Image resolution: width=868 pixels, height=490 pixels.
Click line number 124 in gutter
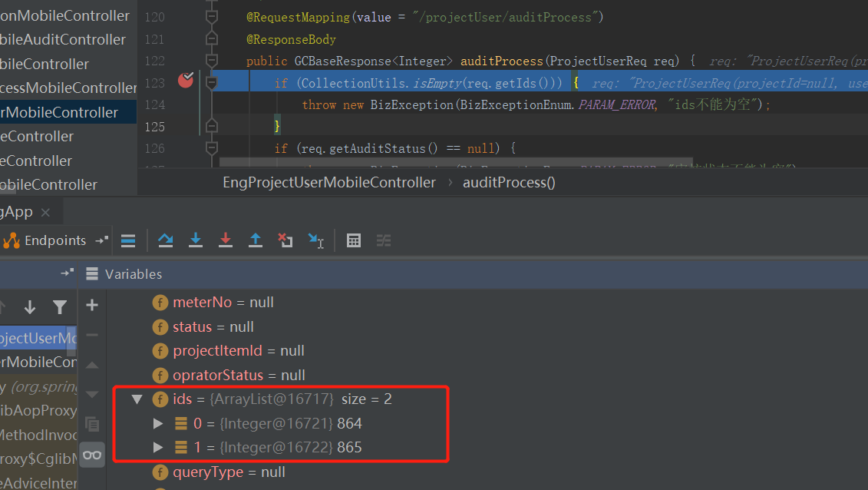[154, 104]
